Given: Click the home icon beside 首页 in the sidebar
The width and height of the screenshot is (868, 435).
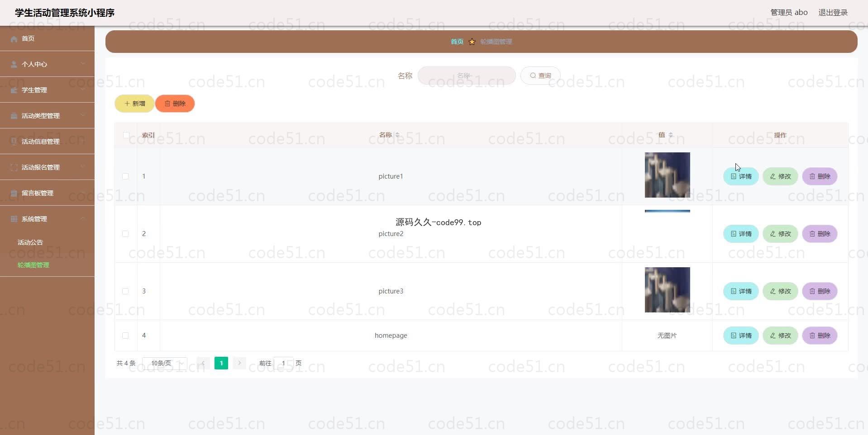Looking at the screenshot, I should pyautogui.click(x=14, y=39).
